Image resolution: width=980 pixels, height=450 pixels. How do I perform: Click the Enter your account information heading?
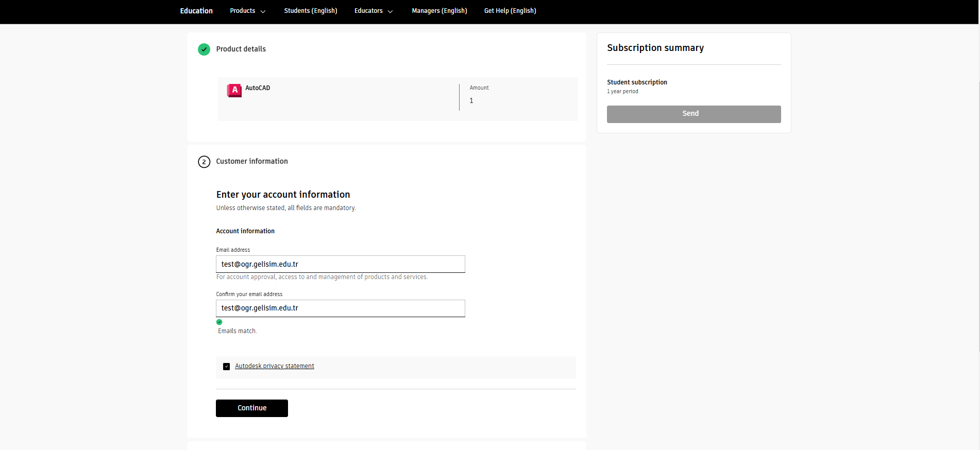(283, 195)
